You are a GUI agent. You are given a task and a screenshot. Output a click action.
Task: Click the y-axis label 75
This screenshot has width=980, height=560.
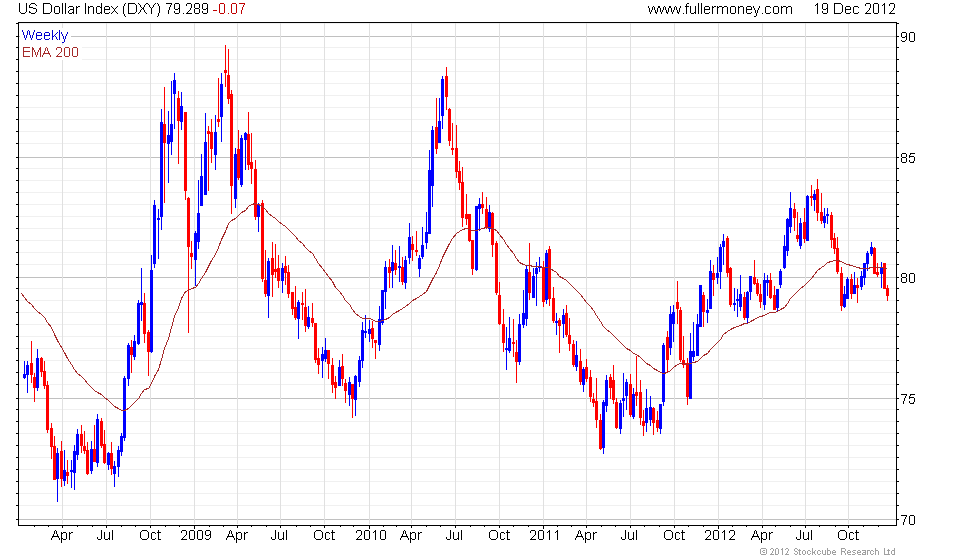908,399
